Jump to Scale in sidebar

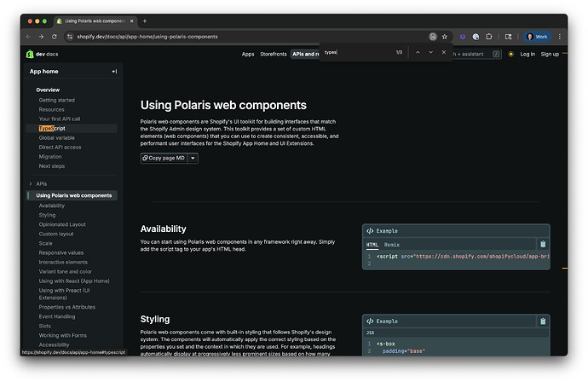click(45, 243)
